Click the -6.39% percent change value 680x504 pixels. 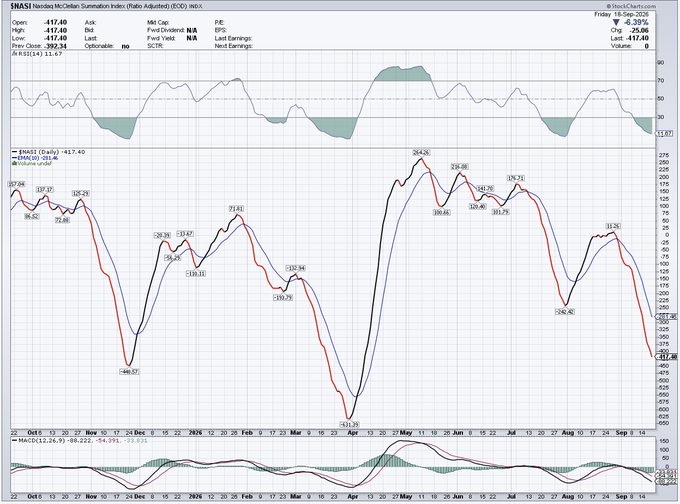tap(636, 23)
